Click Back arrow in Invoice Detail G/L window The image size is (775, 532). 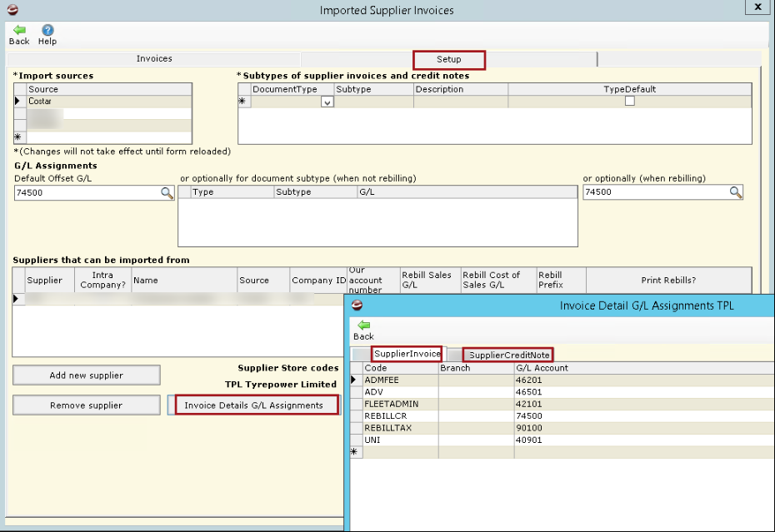coord(363,326)
